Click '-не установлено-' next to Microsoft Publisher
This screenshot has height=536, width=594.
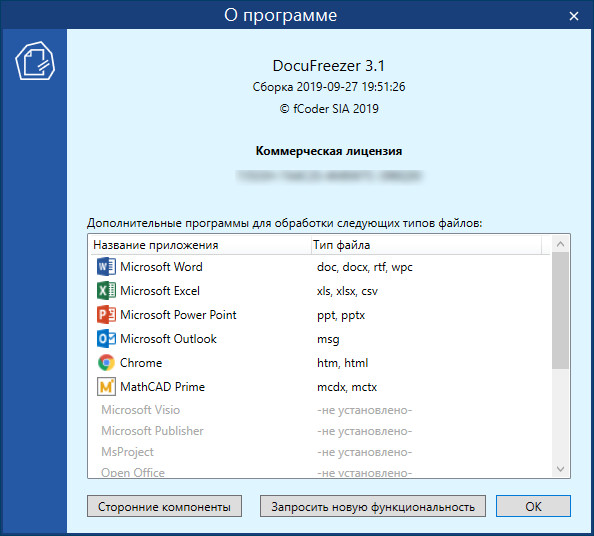364,431
